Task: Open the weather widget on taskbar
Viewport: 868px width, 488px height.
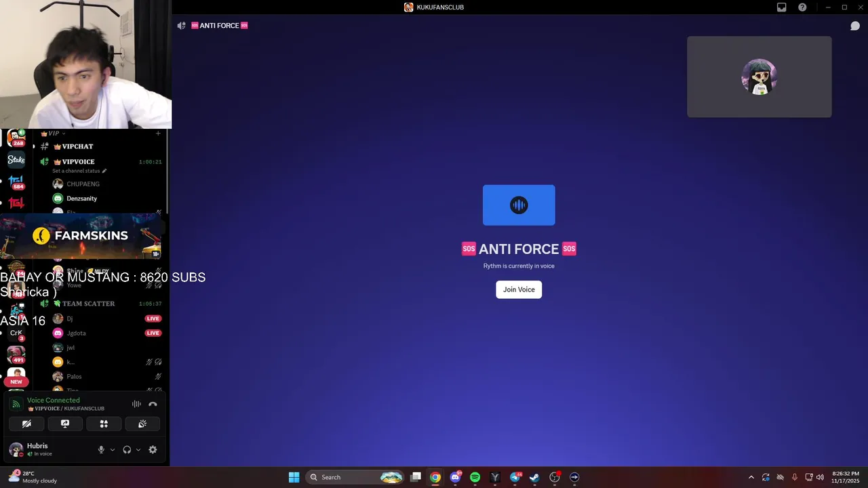Action: click(x=33, y=477)
